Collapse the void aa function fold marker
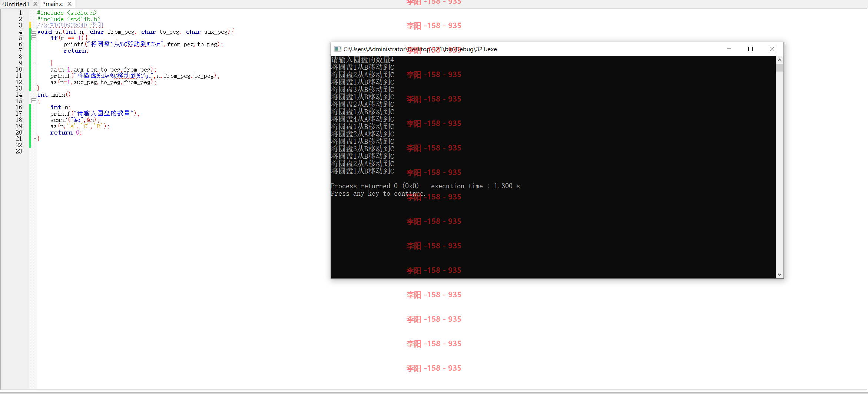The width and height of the screenshot is (868, 394). (34, 32)
